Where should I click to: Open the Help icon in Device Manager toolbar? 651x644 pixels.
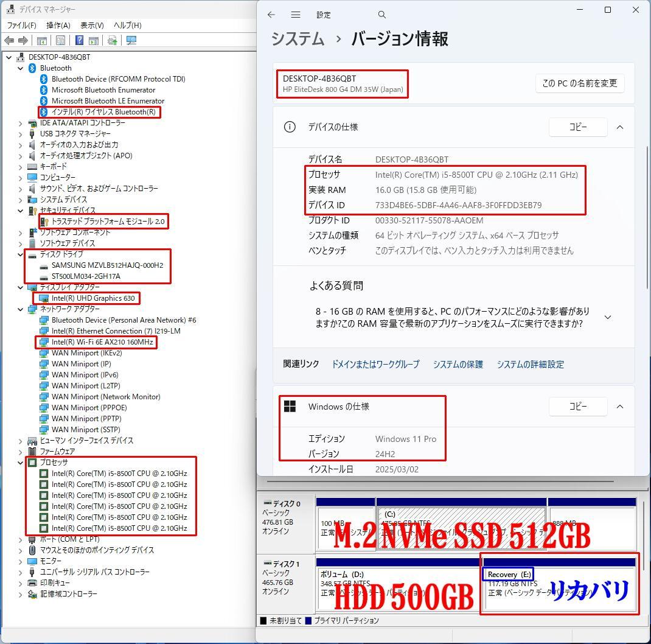click(x=79, y=40)
